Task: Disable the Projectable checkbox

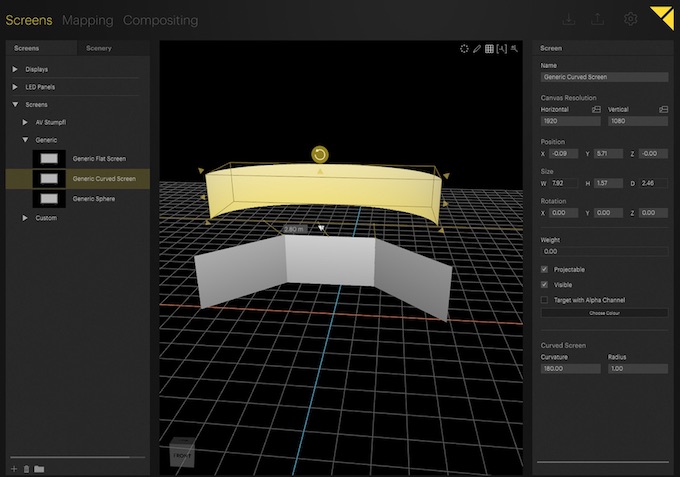Action: pos(544,269)
